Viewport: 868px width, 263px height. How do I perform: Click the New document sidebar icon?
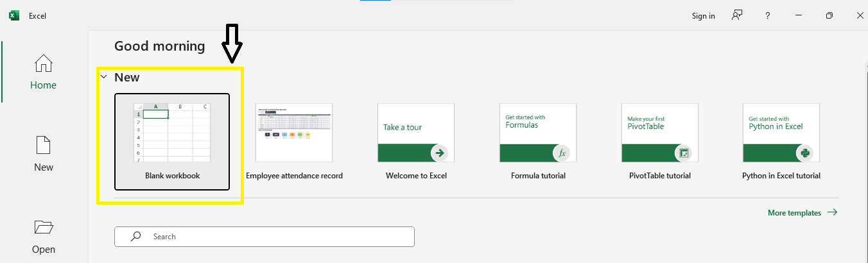[44, 145]
